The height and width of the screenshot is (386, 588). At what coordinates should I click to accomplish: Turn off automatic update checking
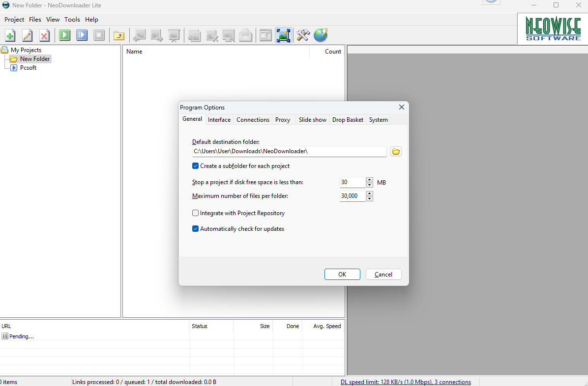tap(195, 228)
